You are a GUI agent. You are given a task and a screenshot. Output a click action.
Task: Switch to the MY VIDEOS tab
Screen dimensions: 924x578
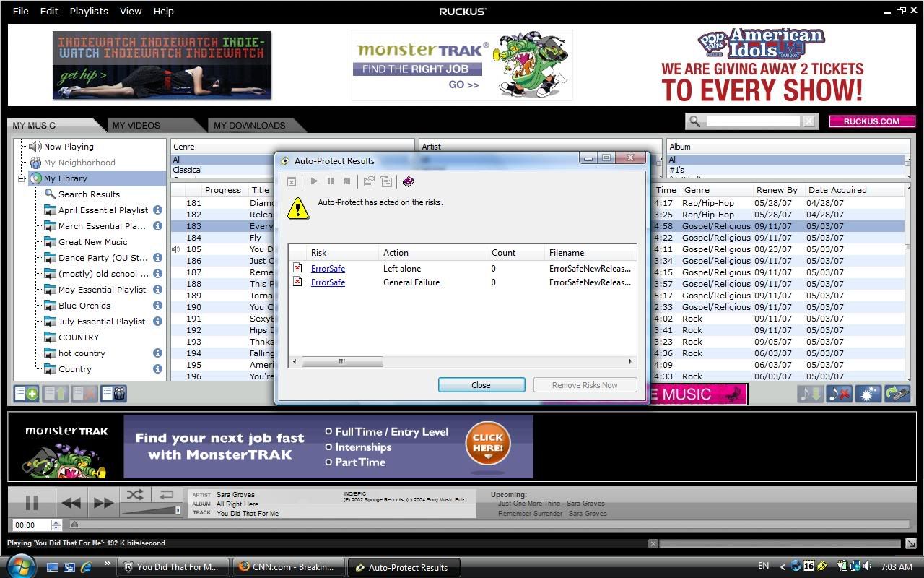tap(136, 125)
